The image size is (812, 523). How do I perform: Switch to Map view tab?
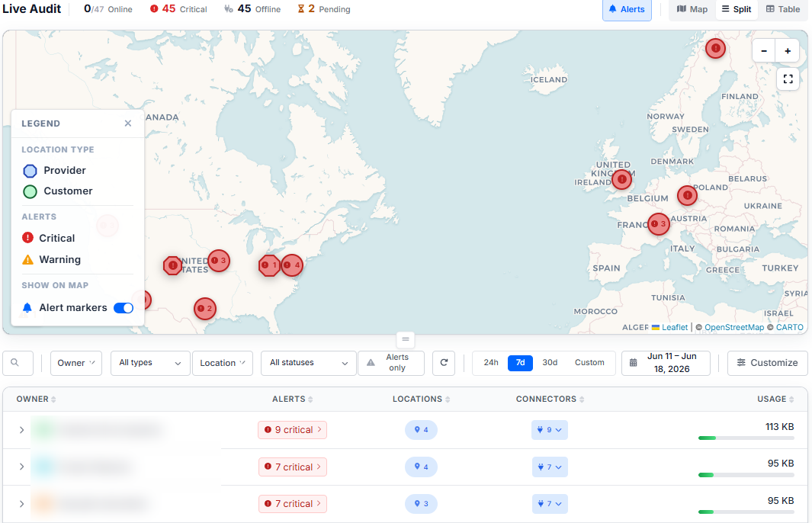pyautogui.click(x=692, y=9)
